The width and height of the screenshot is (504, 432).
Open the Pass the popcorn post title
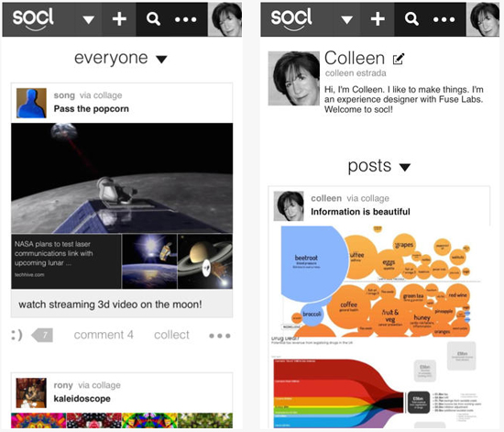[92, 109]
